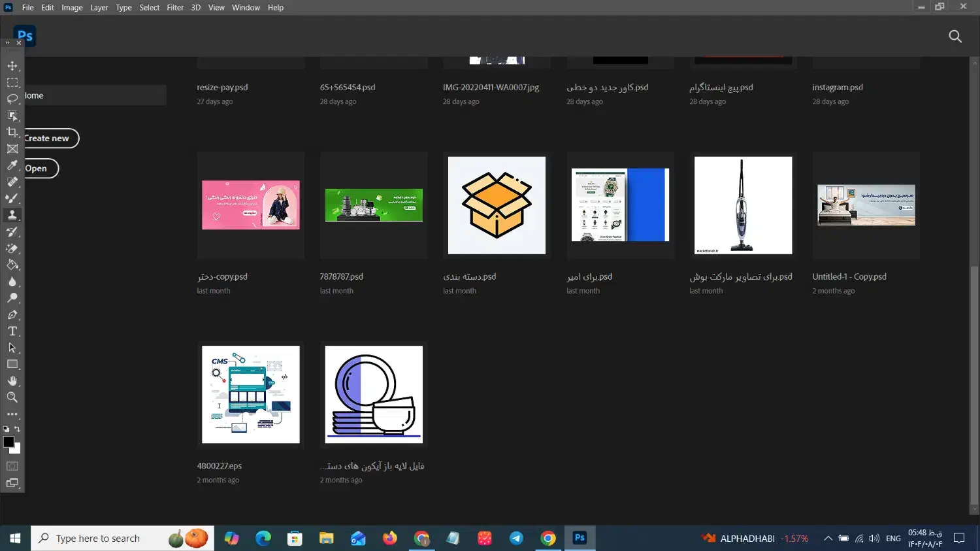Click the foreground color swatch
The image size is (980, 551).
click(8, 442)
